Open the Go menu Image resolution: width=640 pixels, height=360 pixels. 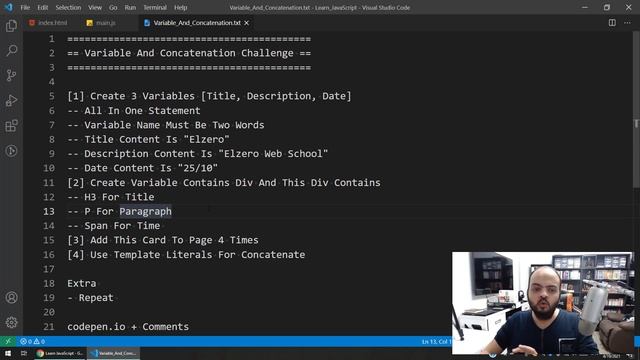(113, 7)
